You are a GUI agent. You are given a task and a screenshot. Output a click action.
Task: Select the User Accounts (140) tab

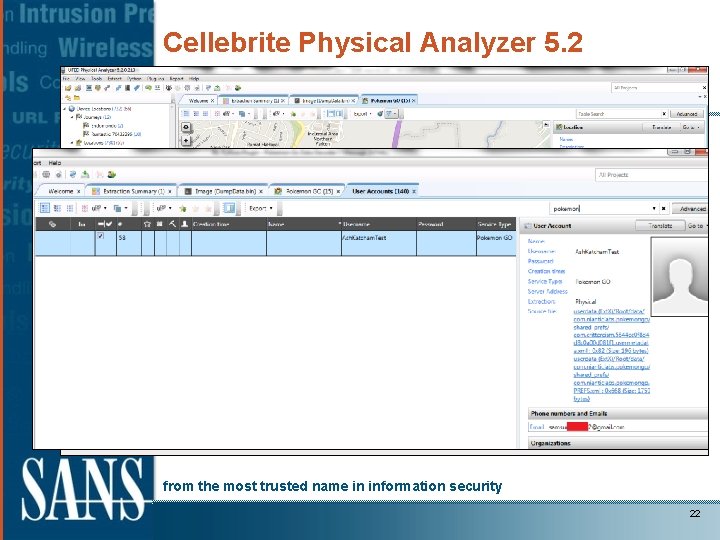(380, 191)
